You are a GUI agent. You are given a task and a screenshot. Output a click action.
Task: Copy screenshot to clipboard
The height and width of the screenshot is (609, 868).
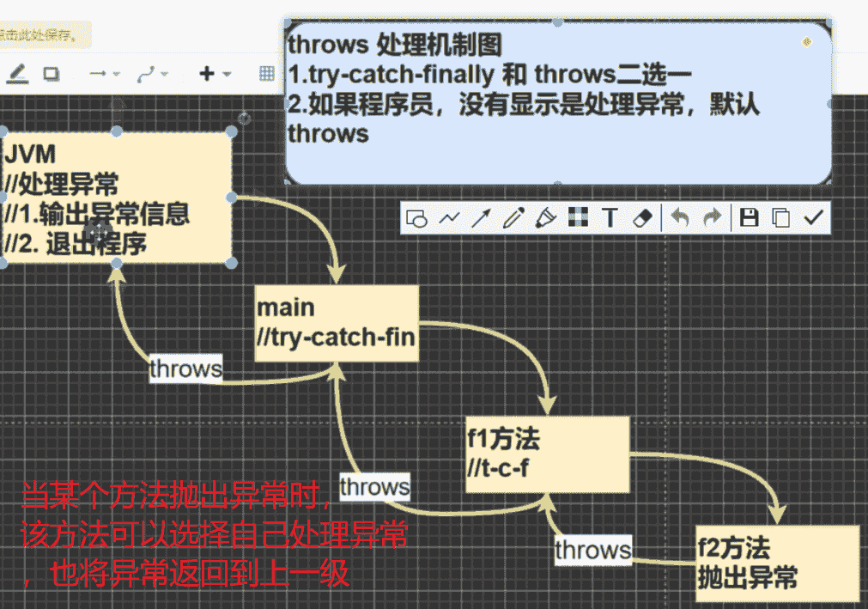(780, 218)
